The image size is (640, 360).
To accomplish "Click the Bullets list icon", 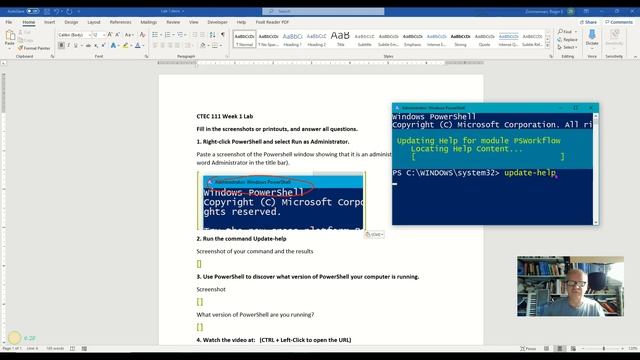I will point(155,35).
